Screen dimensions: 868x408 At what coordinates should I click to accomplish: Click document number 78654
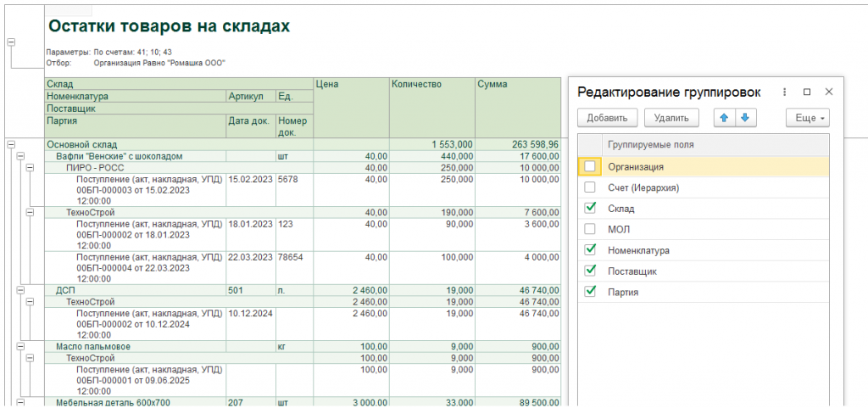click(291, 257)
